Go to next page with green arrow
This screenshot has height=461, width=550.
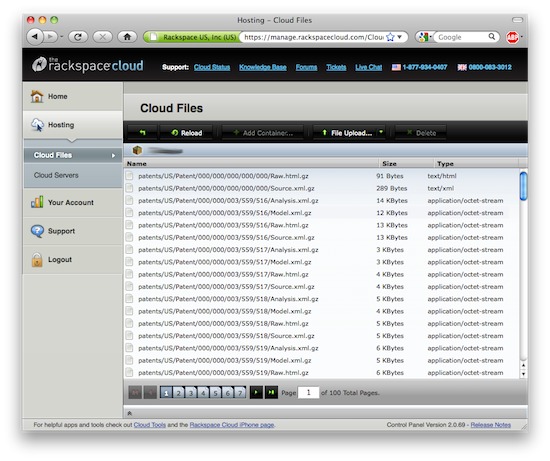pos(256,392)
